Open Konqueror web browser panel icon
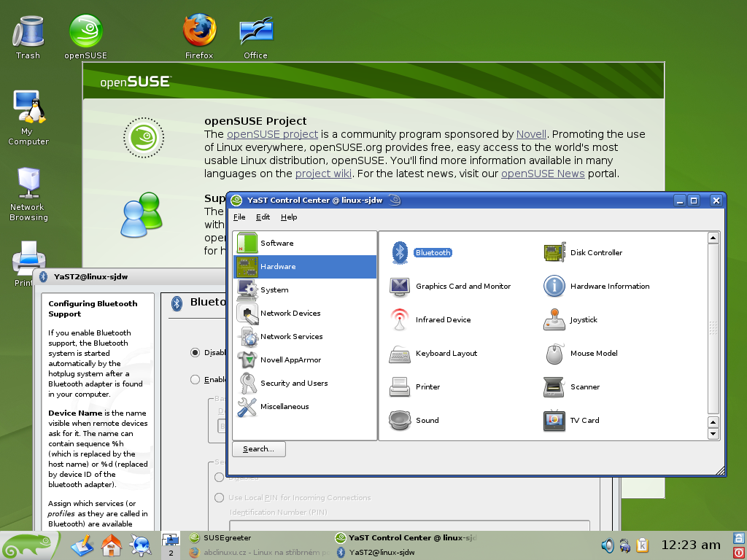This screenshot has width=747, height=560. pyautogui.click(x=141, y=545)
